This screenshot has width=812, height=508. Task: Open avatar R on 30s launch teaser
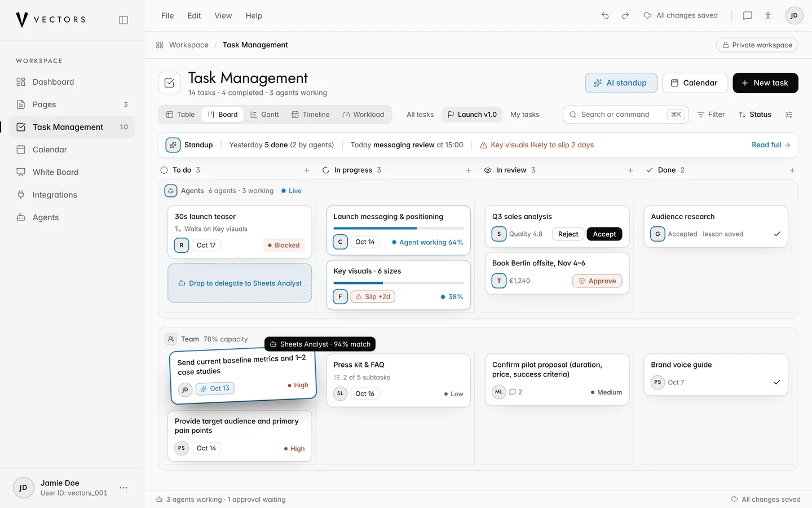182,246
